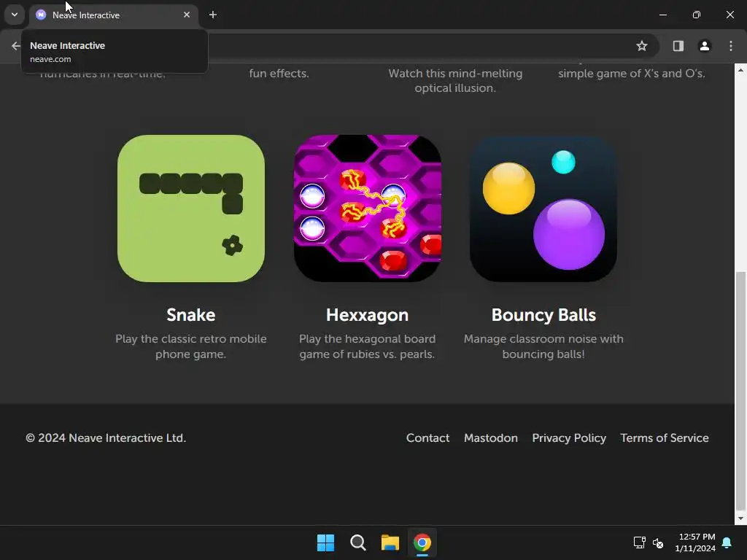Image resolution: width=747 pixels, height=560 pixels.
Task: Click the Hexxagon title link
Action: point(368,315)
